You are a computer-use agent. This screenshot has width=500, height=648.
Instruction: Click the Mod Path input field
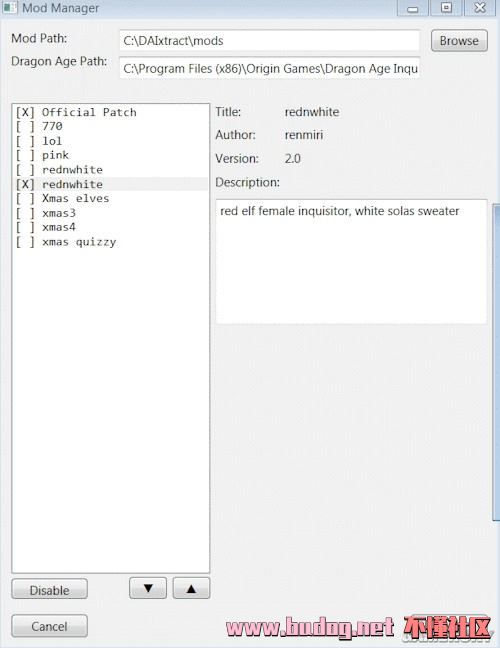tap(269, 40)
